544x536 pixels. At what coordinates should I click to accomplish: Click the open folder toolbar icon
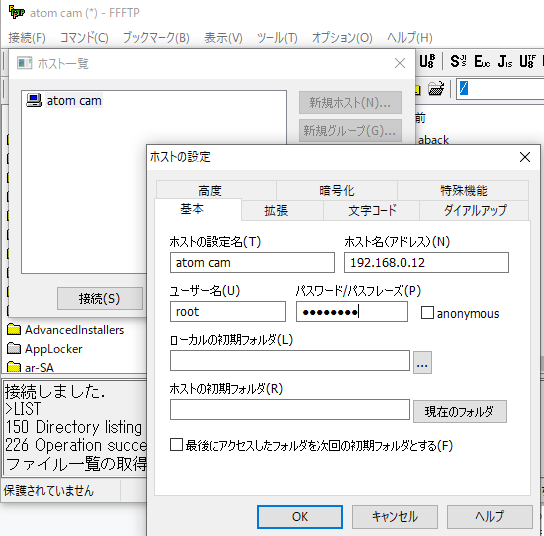[x=436, y=88]
